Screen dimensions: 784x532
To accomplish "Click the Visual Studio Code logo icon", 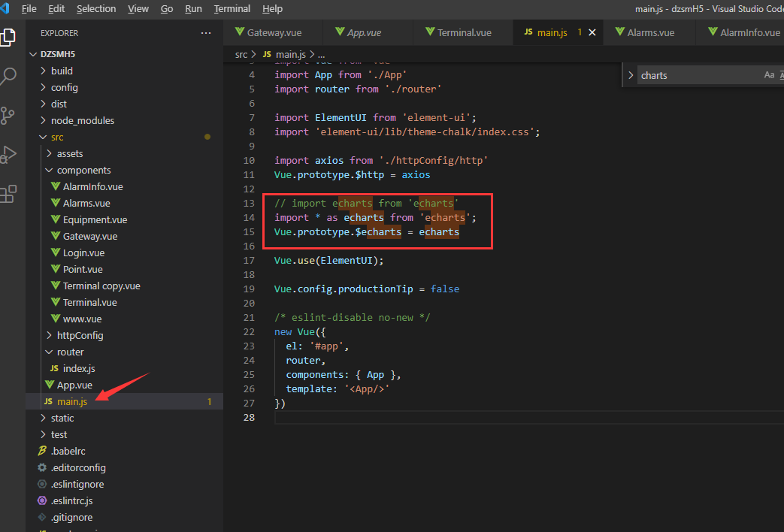I will 8,8.
